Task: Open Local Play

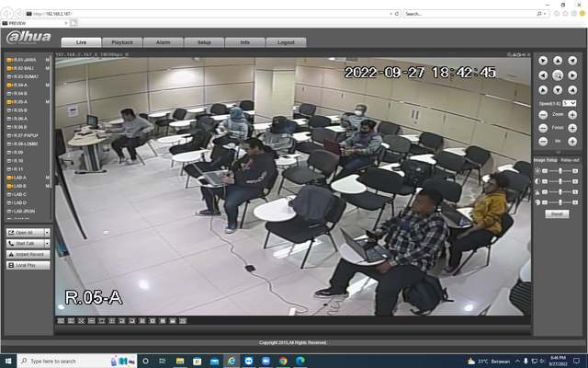Action: pyautogui.click(x=28, y=266)
